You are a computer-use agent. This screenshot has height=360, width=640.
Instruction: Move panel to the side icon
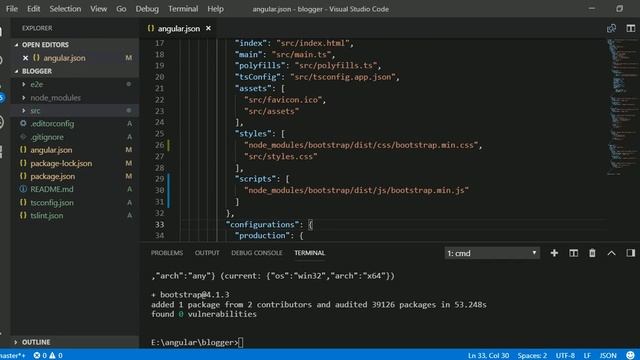631,253
